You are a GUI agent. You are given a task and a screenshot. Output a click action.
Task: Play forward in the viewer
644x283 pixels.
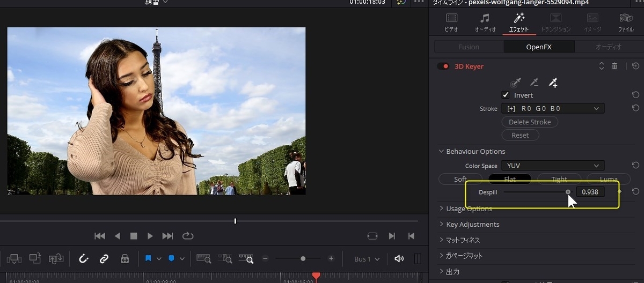click(150, 236)
